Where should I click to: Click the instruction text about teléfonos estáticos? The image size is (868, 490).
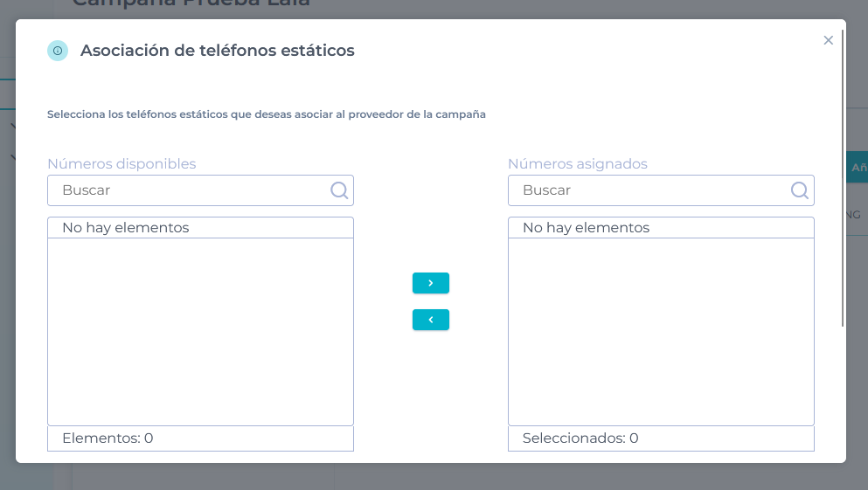click(266, 114)
